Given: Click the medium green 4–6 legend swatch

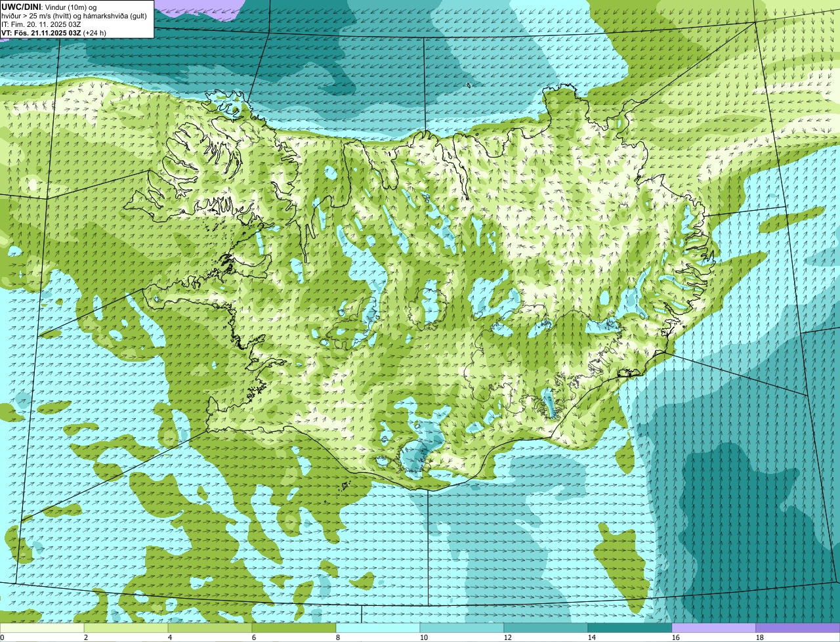Looking at the screenshot, I should pos(210,628).
